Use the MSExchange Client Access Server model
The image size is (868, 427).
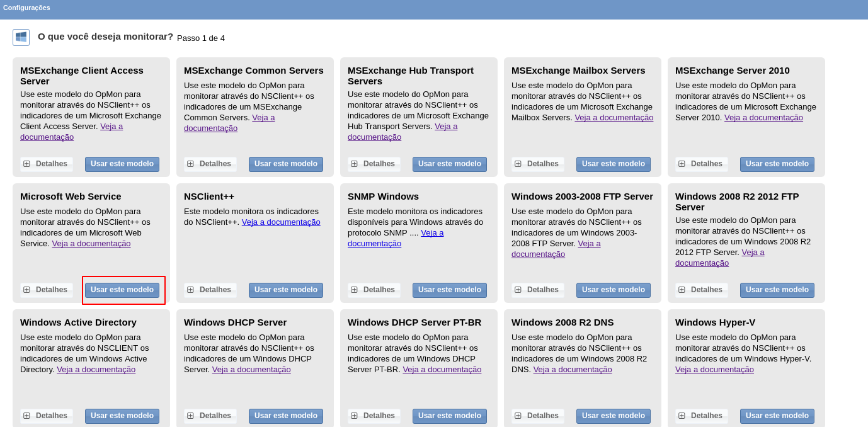click(122, 164)
